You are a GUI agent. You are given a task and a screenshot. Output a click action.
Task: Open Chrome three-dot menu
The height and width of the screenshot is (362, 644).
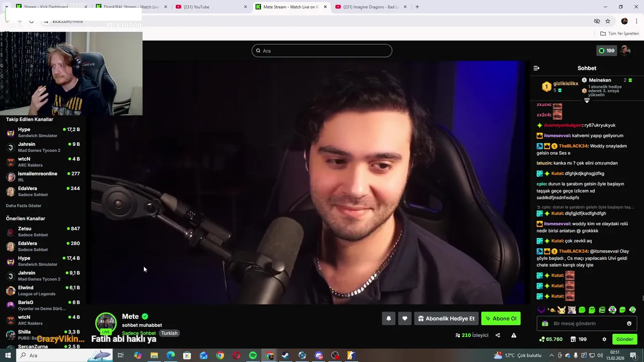coord(637,21)
